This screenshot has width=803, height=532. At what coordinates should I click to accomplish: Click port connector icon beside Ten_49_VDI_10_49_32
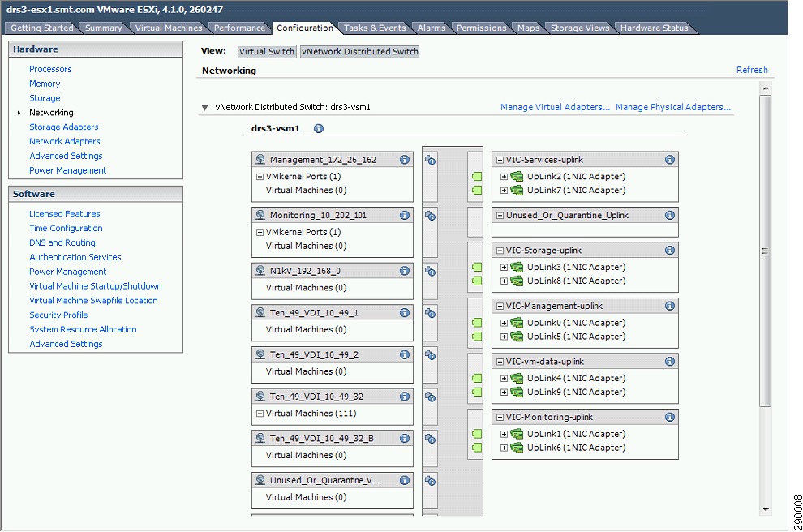[x=430, y=397]
